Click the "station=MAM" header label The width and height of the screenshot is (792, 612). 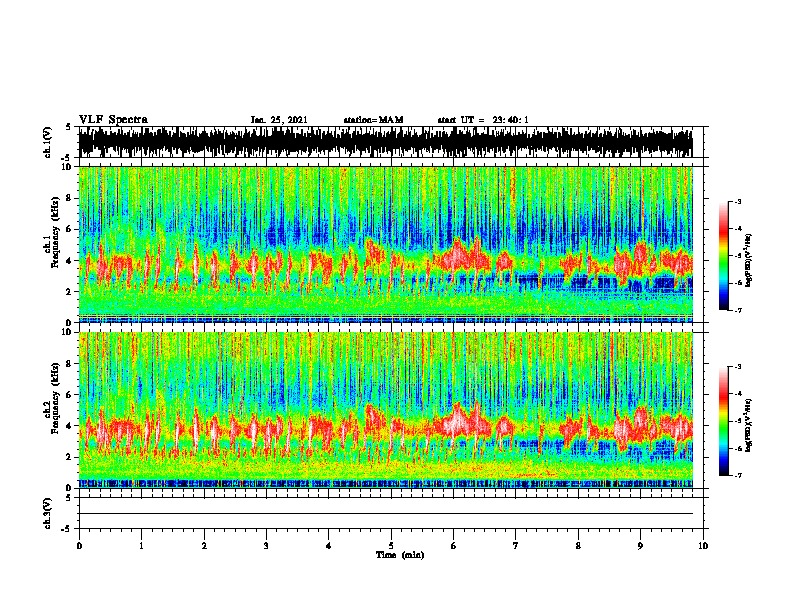(373, 120)
